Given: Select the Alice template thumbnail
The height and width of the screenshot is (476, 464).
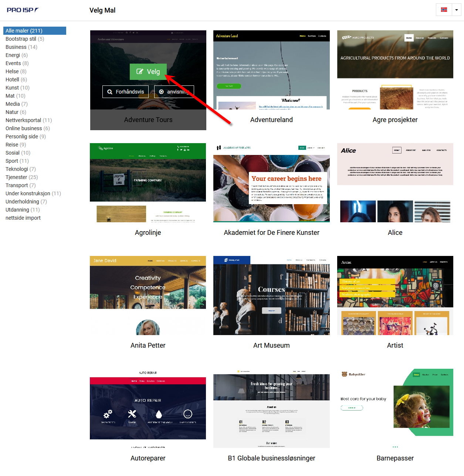Looking at the screenshot, I should click(395, 183).
